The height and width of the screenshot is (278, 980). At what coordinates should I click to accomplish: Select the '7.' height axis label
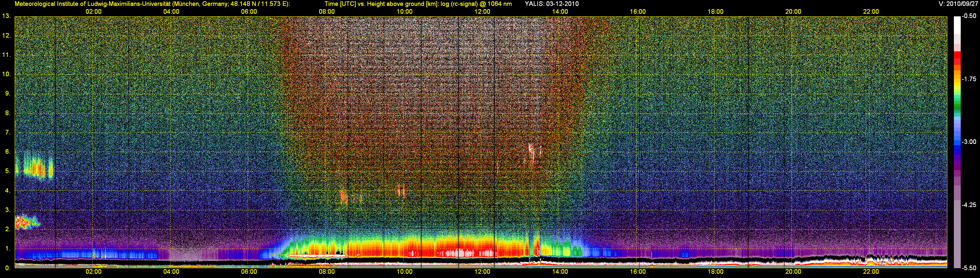pos(8,132)
